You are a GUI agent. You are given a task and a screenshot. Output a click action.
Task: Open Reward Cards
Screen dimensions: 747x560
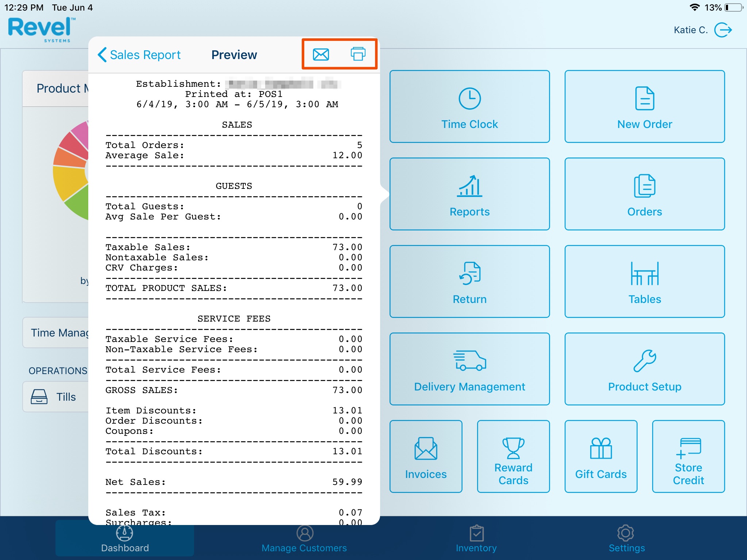pyautogui.click(x=513, y=456)
